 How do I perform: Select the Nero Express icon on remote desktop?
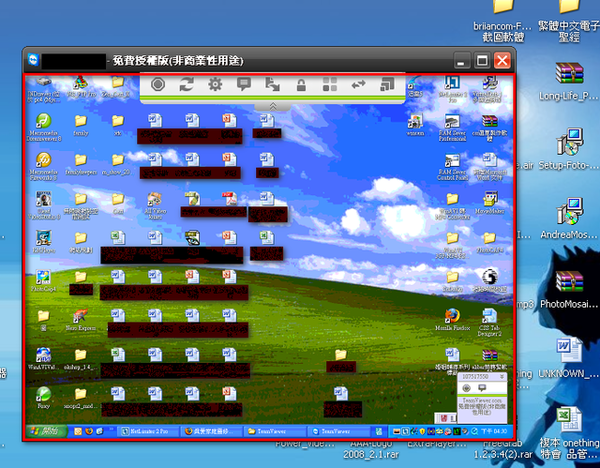81,320
